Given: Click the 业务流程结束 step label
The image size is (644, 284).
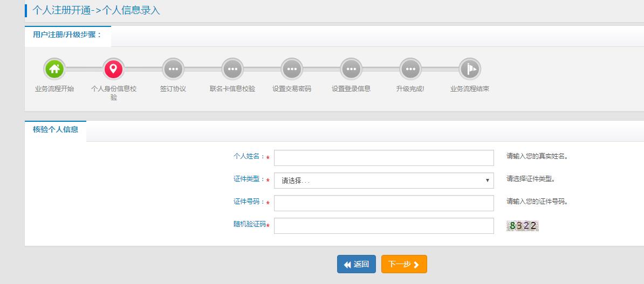Looking at the screenshot, I should [x=470, y=88].
